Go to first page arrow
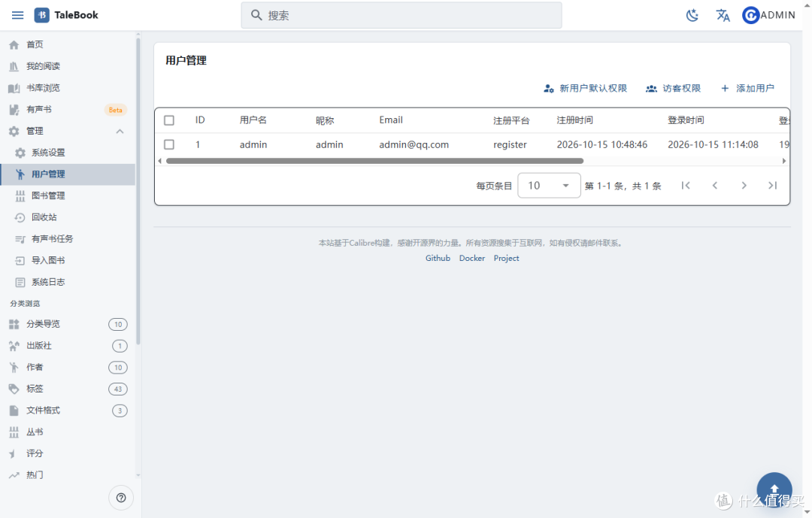The height and width of the screenshot is (518, 812). tap(686, 186)
